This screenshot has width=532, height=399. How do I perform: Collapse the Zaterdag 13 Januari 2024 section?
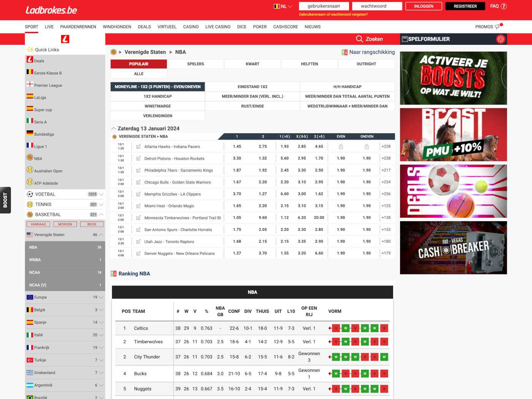point(113,128)
